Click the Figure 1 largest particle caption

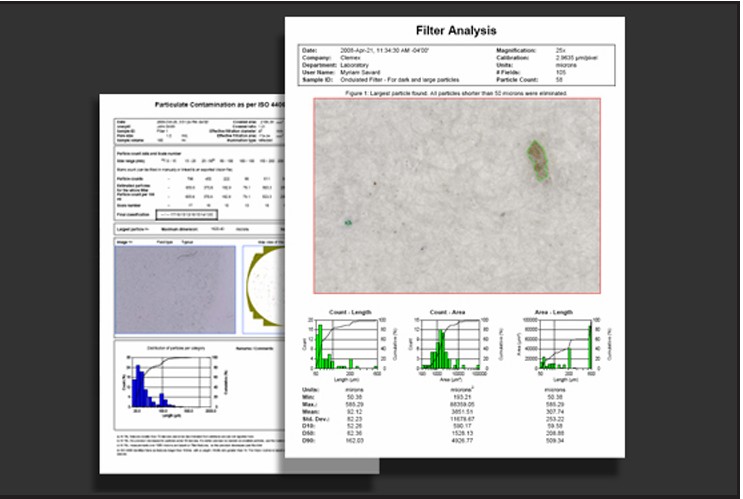[456, 93]
